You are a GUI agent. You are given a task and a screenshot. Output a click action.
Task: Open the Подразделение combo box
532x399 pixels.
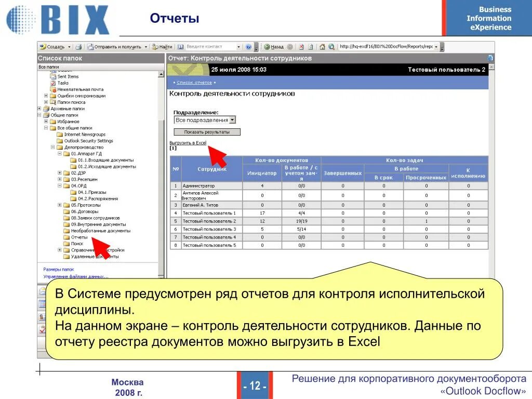pos(205,120)
